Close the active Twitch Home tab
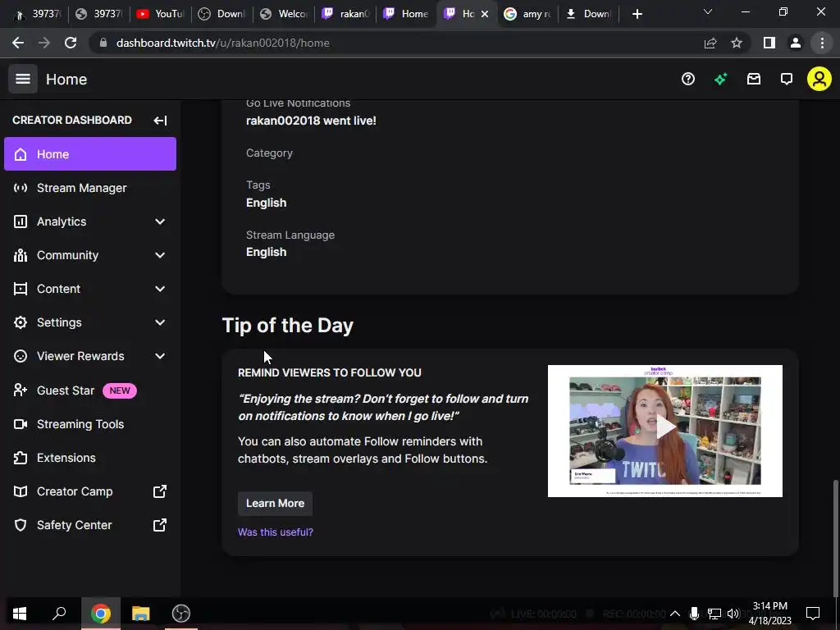This screenshot has width=840, height=630. [484, 14]
